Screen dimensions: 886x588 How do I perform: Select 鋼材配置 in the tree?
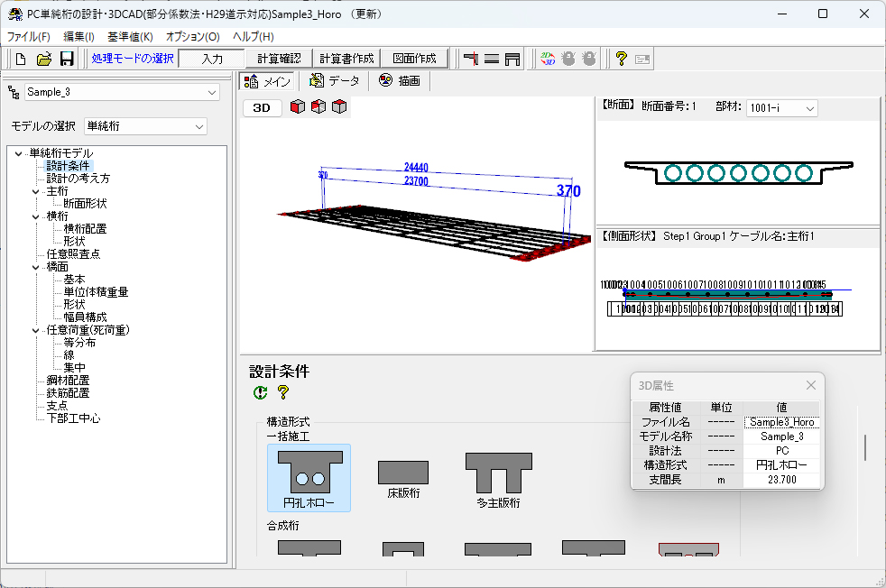pyautogui.click(x=68, y=381)
